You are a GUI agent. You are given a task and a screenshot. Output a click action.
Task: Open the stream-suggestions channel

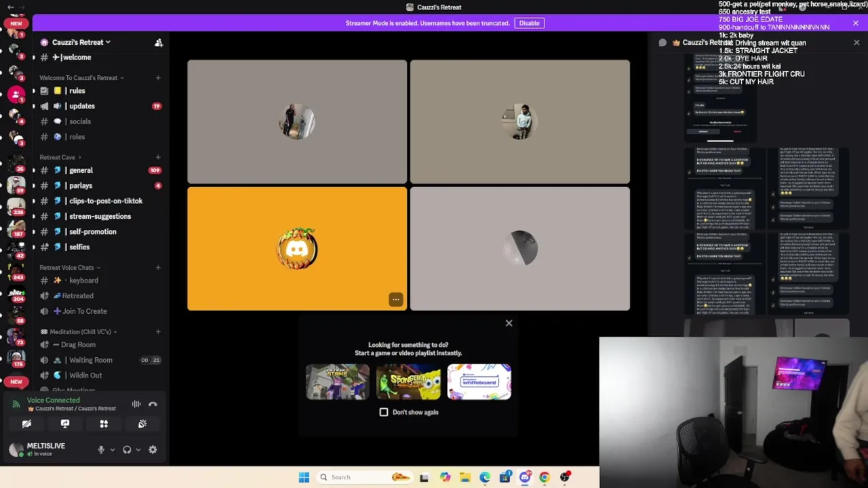(x=100, y=216)
